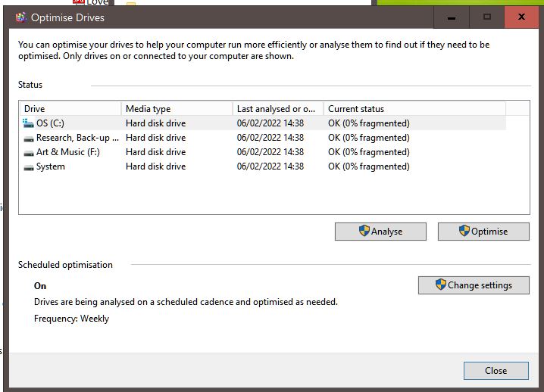Close window using red X button
This screenshot has width=544, height=392.
pyautogui.click(x=521, y=17)
